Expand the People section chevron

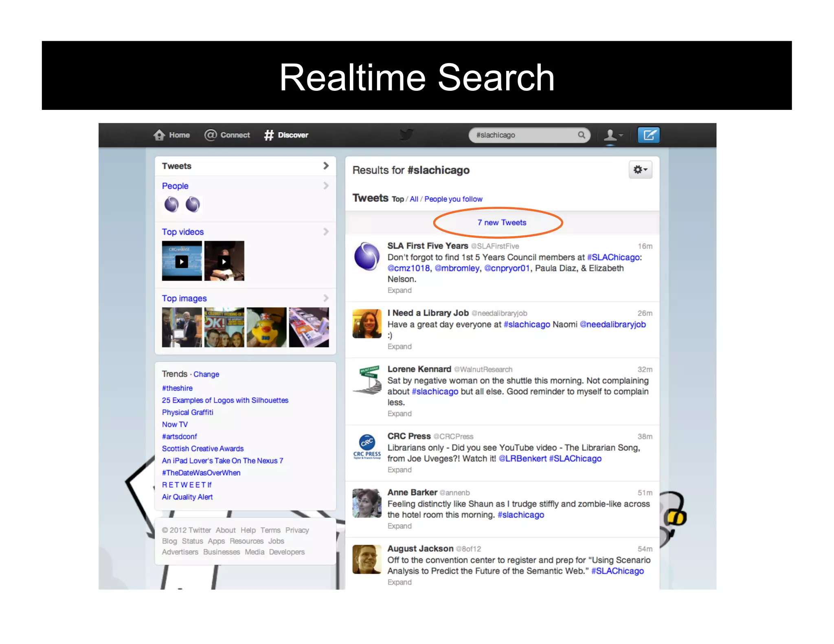[x=326, y=186]
